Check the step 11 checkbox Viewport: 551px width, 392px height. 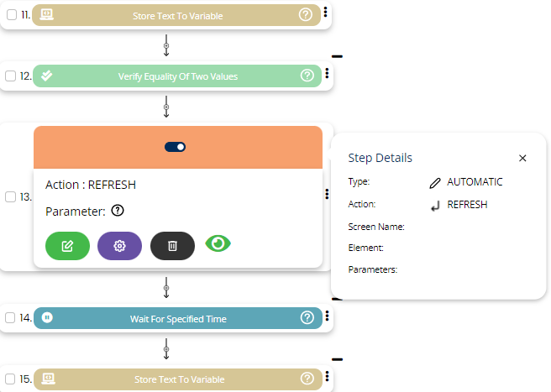click(10, 15)
